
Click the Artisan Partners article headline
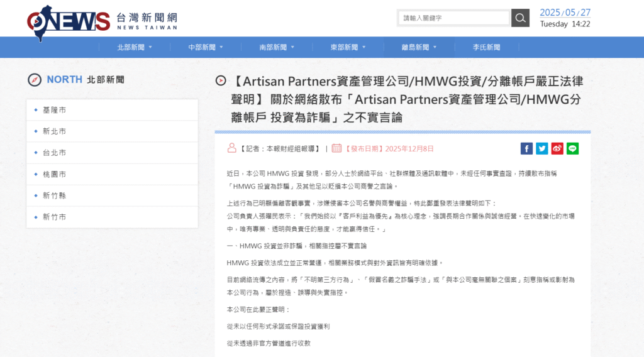tap(407, 99)
